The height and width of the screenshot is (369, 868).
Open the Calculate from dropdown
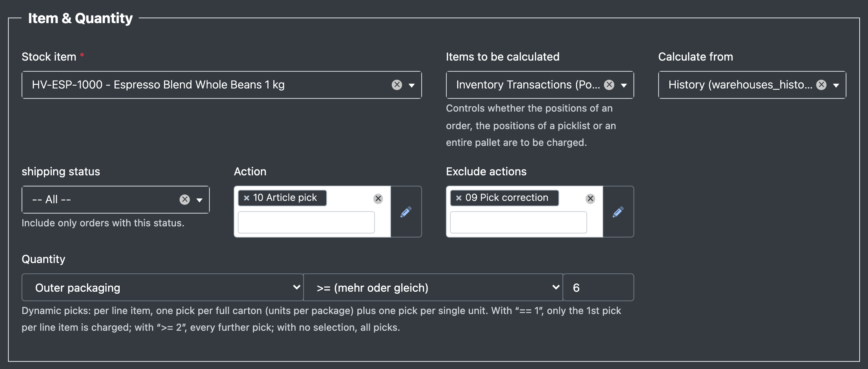pyautogui.click(x=836, y=85)
